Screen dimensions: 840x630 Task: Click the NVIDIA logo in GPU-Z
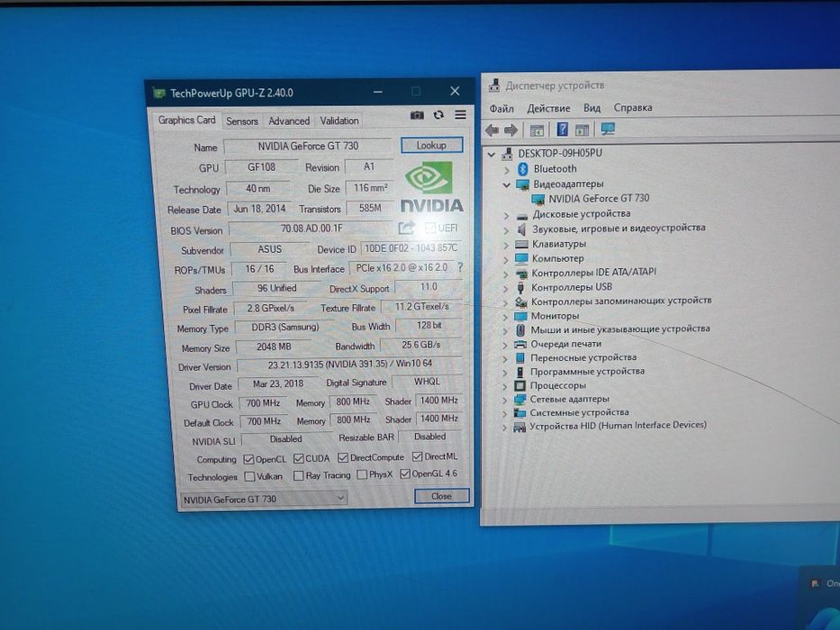[431, 187]
